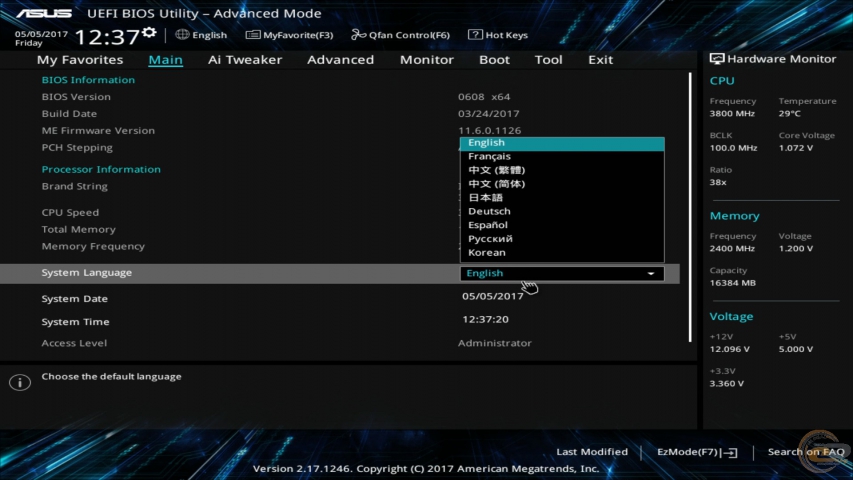This screenshot has height=480, width=853.
Task: Click the Hardware Monitor icon
Action: 716,59
